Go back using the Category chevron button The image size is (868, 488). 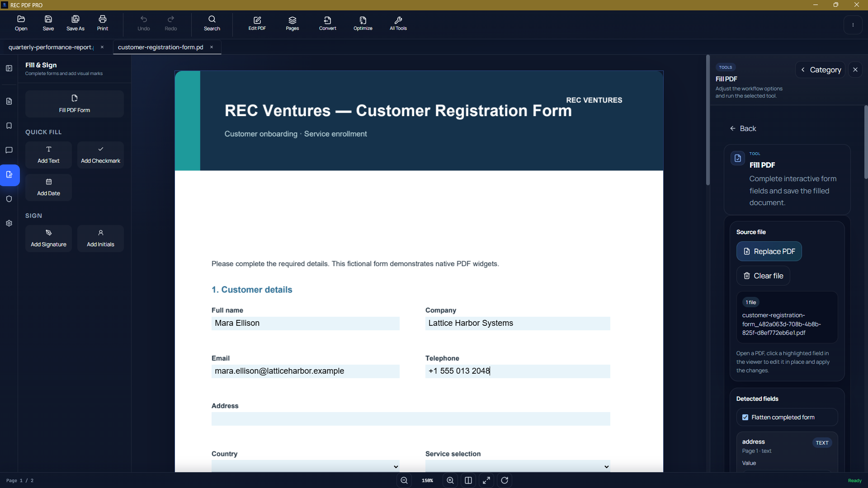coord(821,70)
